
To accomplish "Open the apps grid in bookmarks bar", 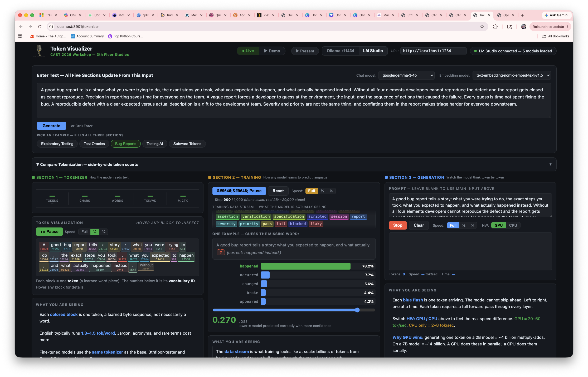I will coord(20,36).
